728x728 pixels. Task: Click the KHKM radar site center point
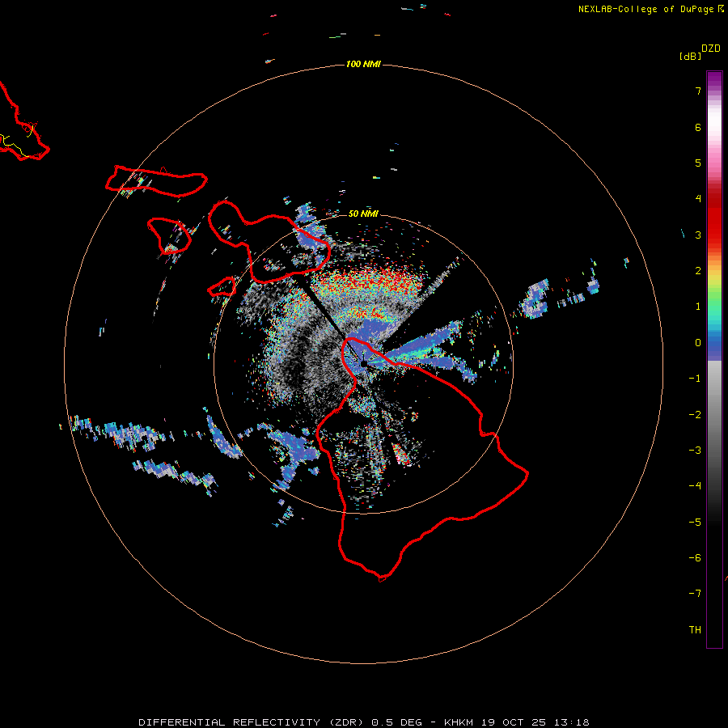363,363
